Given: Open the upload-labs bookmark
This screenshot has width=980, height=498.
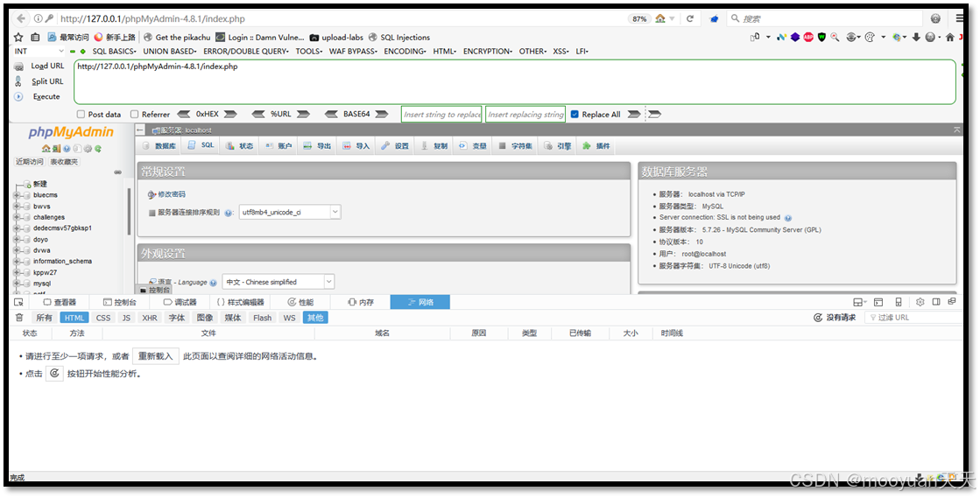Looking at the screenshot, I should pos(336,38).
